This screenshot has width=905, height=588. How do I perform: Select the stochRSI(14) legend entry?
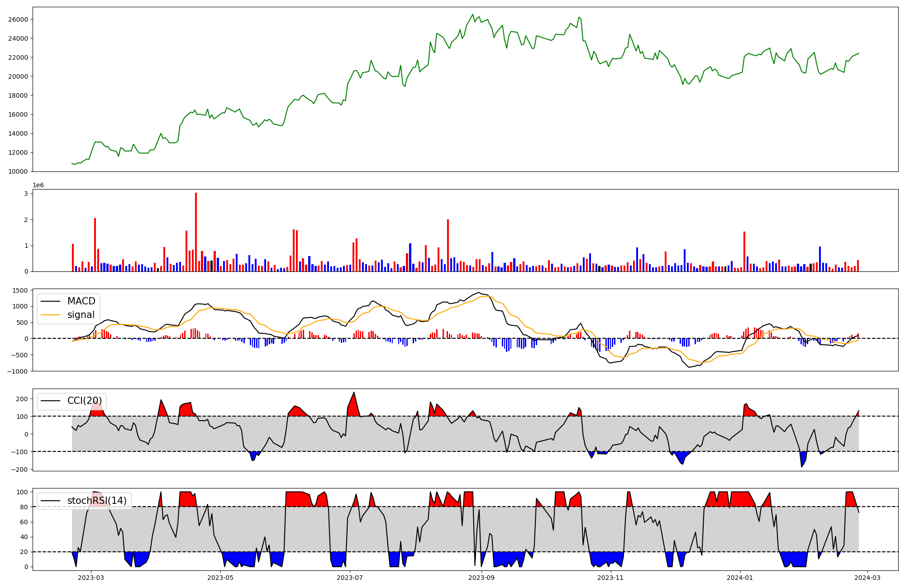coord(98,501)
